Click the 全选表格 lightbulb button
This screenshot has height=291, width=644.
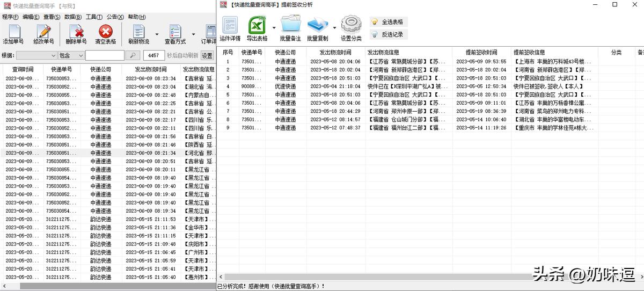pyautogui.click(x=389, y=22)
